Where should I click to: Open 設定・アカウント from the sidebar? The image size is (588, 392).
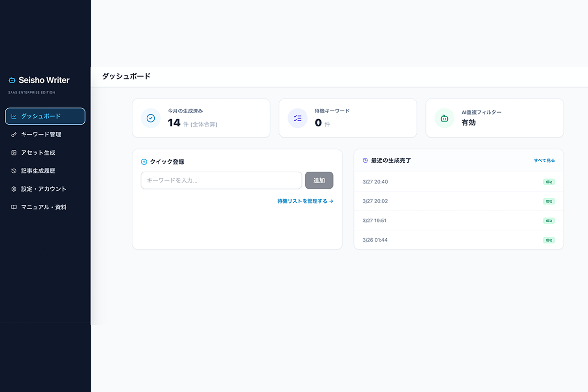tap(43, 189)
